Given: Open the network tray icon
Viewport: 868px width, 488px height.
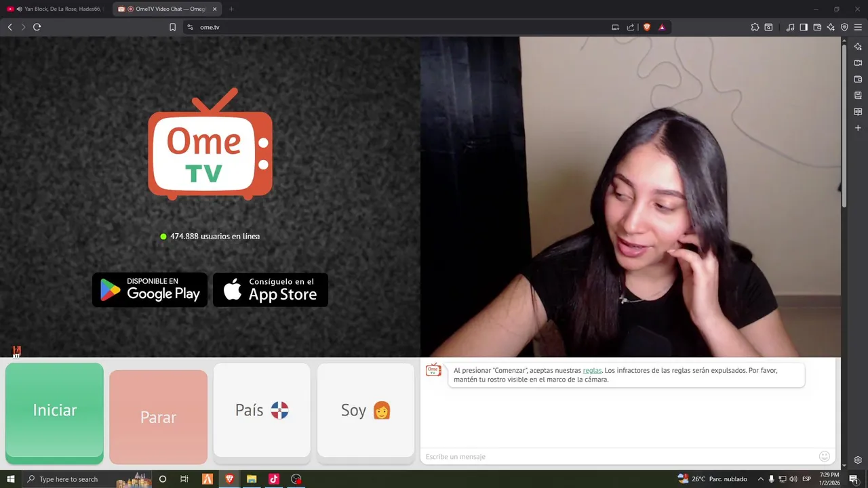Looking at the screenshot, I should pyautogui.click(x=782, y=479).
